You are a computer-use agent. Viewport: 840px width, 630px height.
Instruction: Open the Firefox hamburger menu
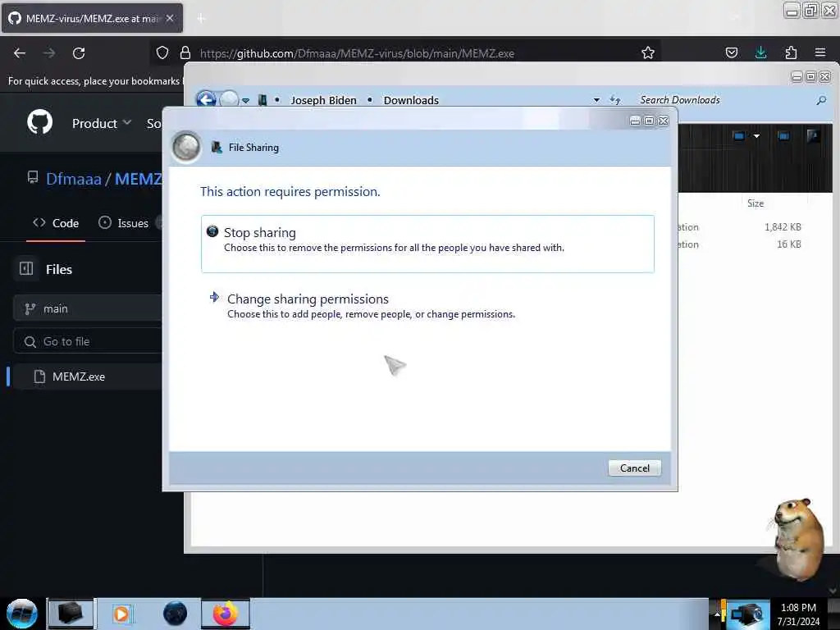pyautogui.click(x=820, y=52)
